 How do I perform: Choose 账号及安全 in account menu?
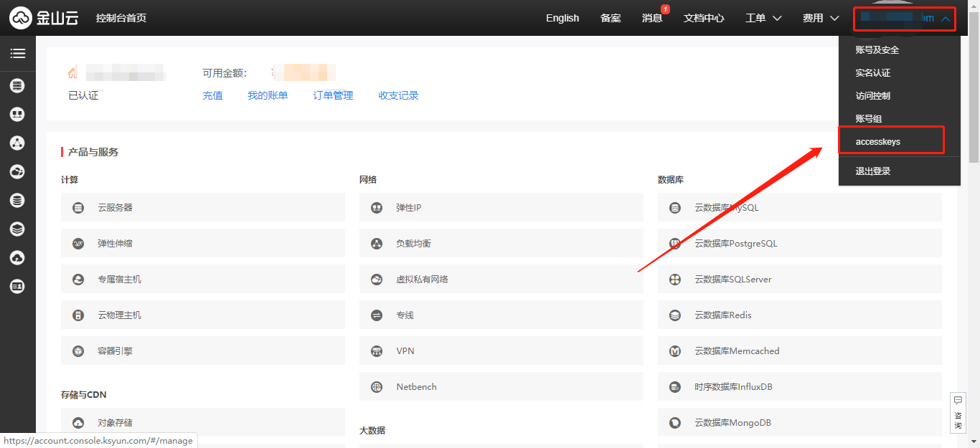(877, 50)
